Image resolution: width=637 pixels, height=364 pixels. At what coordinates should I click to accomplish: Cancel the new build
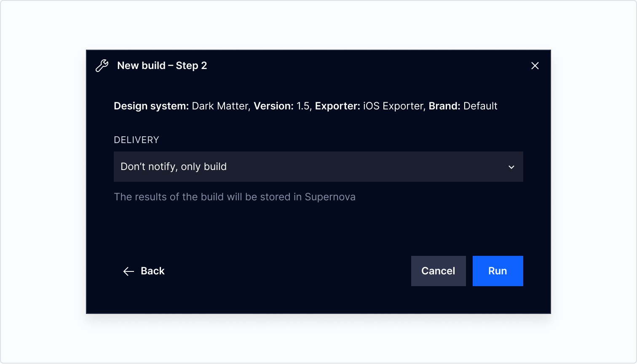[439, 271]
